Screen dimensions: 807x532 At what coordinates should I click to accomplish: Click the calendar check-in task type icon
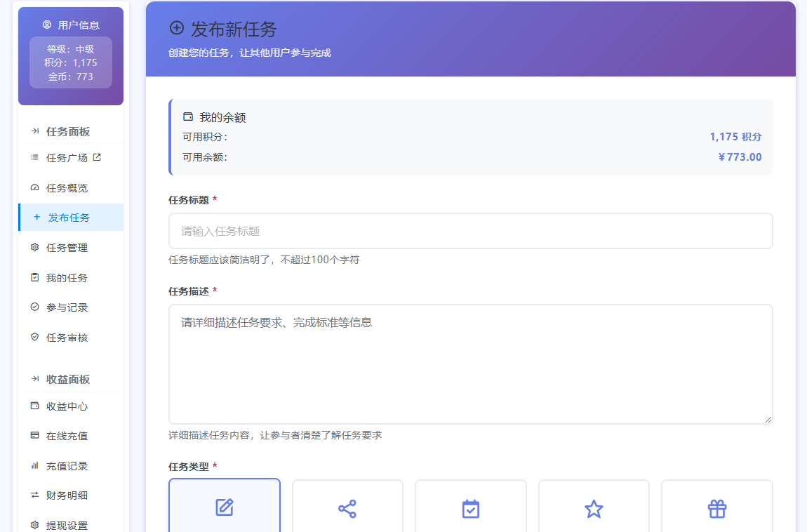[x=470, y=507]
